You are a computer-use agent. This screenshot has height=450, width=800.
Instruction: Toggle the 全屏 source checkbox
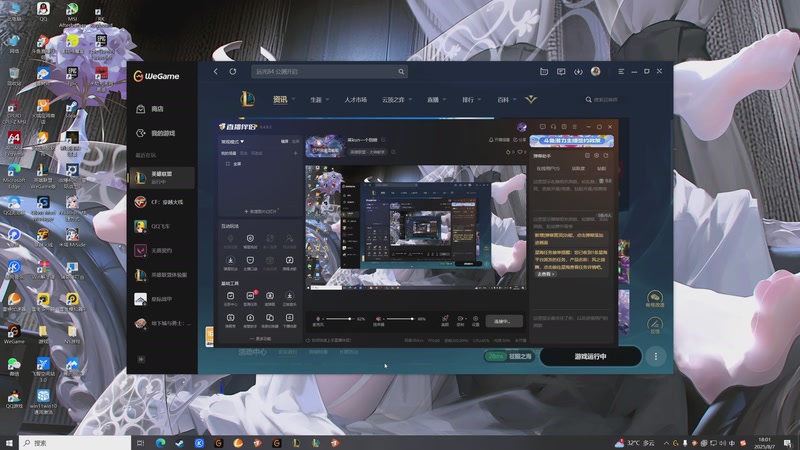[228, 164]
